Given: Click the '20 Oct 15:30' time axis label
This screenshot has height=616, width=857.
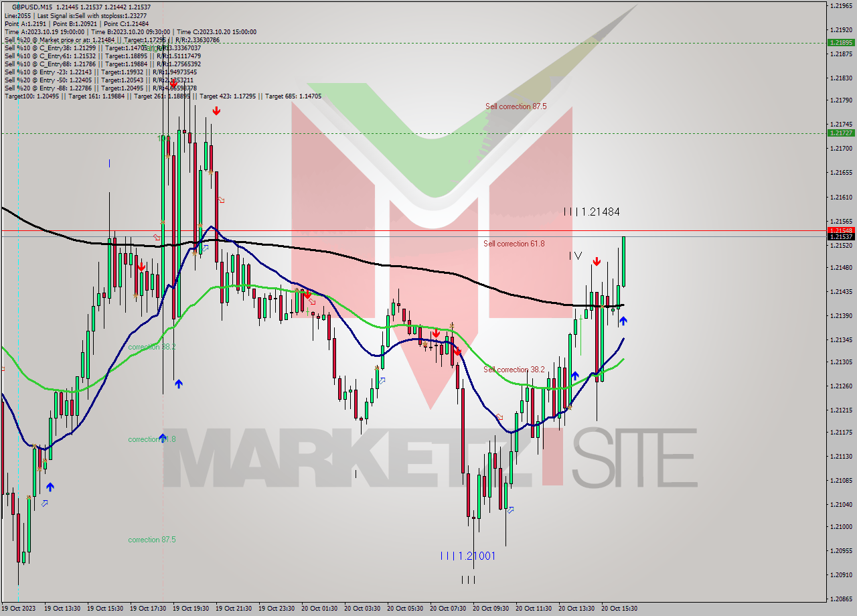Looking at the screenshot, I should pyautogui.click(x=620, y=609).
